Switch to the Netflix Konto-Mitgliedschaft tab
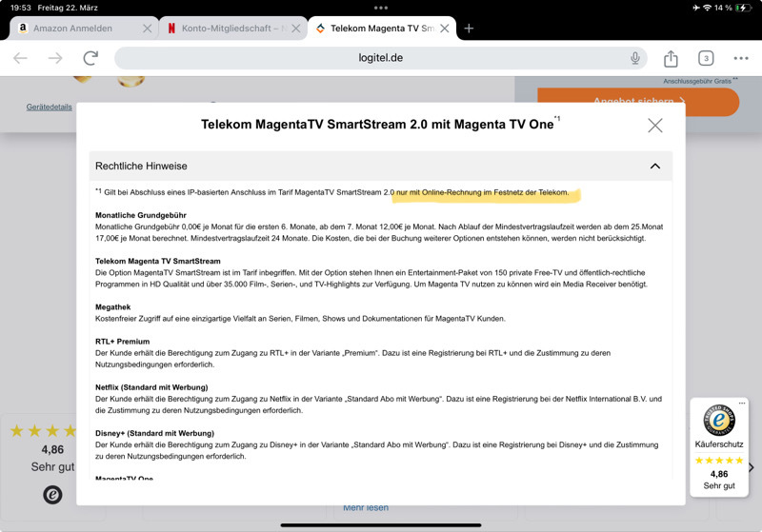The height and width of the screenshot is (532, 762). click(229, 29)
